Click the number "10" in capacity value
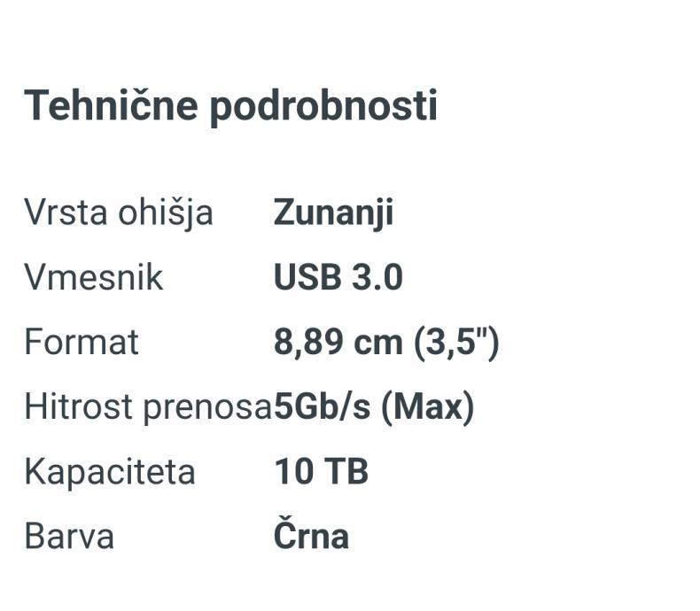 pyautogui.click(x=292, y=471)
